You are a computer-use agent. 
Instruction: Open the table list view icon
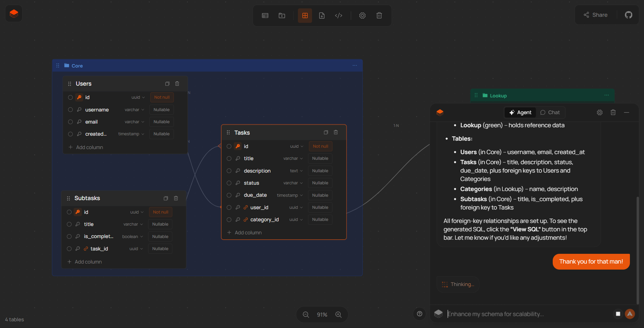(265, 15)
